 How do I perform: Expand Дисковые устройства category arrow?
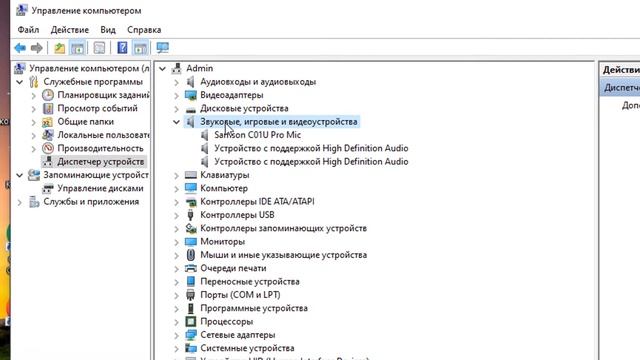click(x=176, y=109)
